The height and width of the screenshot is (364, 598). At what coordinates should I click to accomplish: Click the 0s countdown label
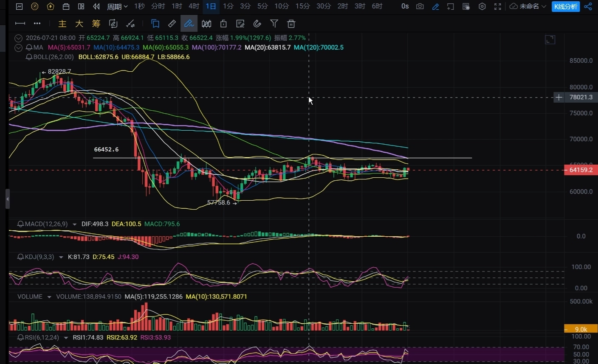[x=405, y=6]
